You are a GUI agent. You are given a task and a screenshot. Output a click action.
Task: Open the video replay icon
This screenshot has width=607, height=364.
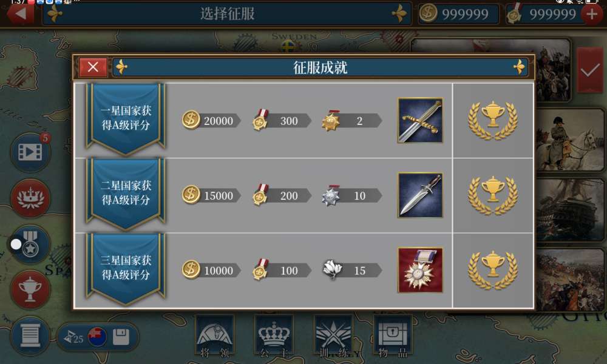(x=30, y=152)
